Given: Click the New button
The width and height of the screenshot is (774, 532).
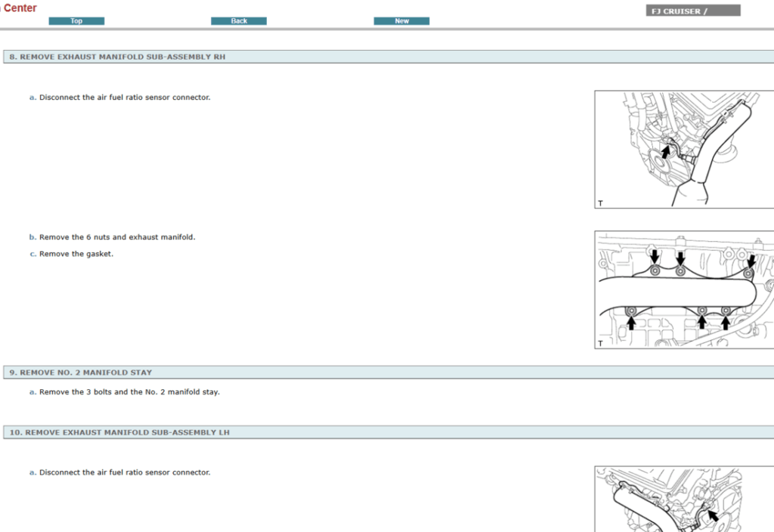Looking at the screenshot, I should tap(401, 20).
